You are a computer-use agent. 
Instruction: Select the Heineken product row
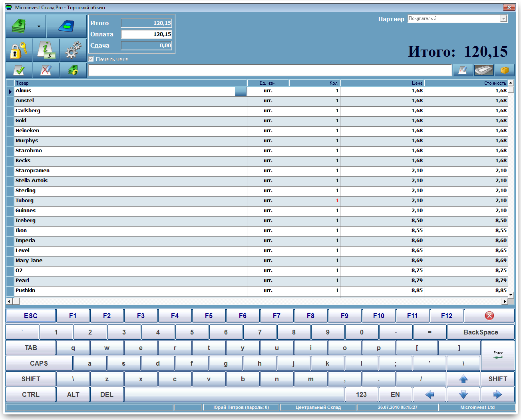[x=257, y=131]
